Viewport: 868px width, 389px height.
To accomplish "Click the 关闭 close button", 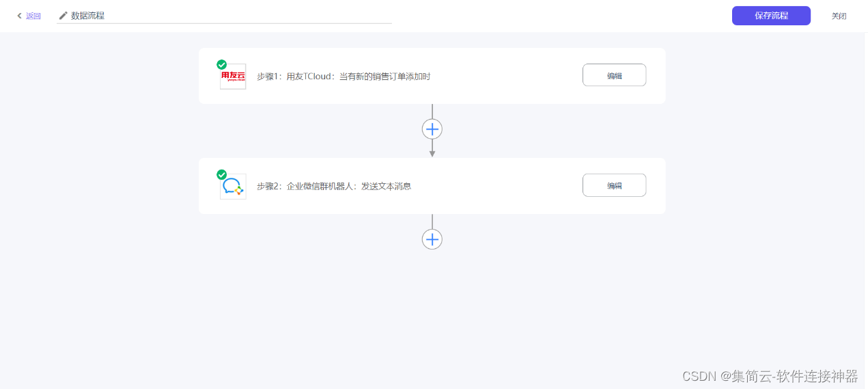I will 839,16.
